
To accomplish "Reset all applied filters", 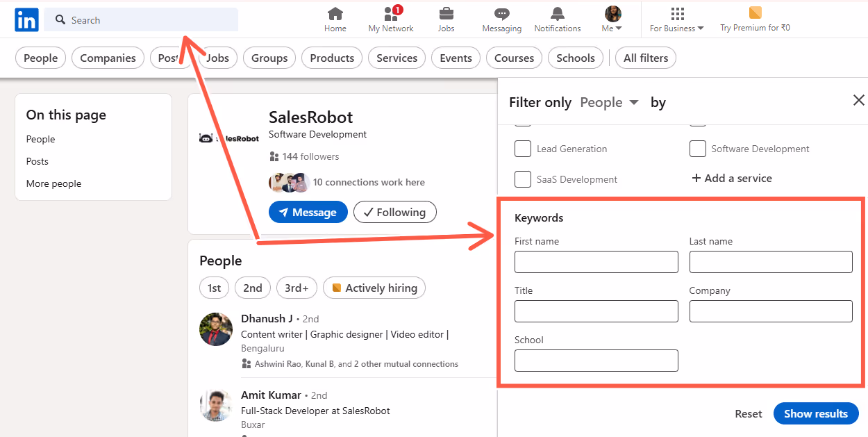I will tap(748, 413).
